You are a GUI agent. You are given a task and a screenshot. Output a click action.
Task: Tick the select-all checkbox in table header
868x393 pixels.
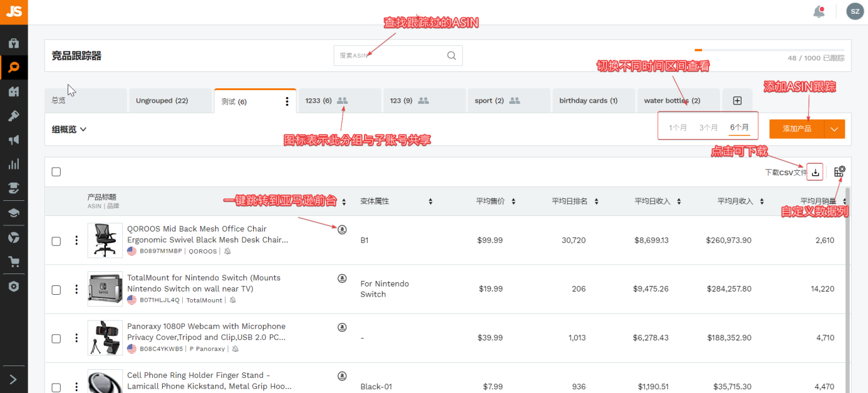56,172
